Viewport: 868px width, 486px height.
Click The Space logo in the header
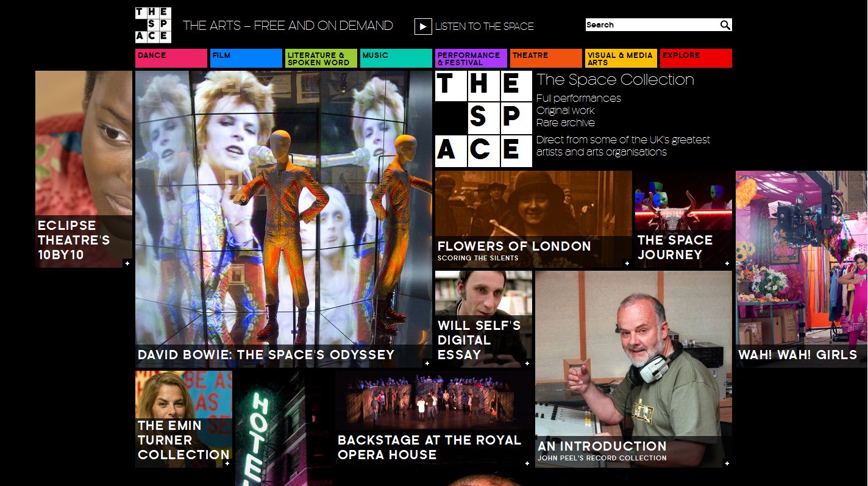point(153,25)
